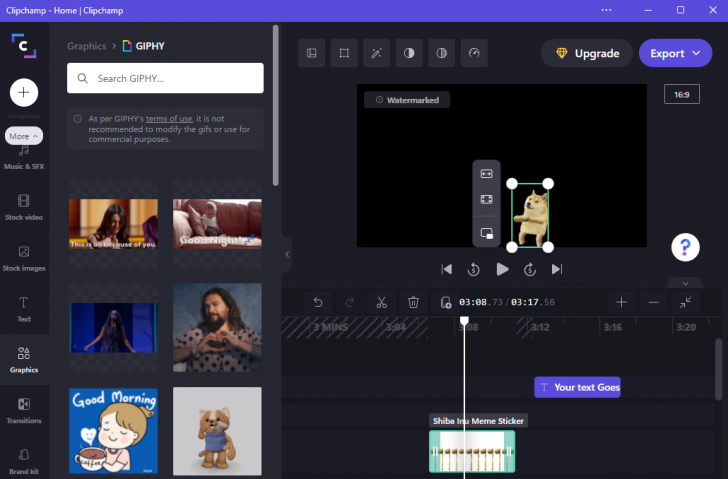Play the video preview
Viewport: 728px width, 479px height.
coord(502,269)
